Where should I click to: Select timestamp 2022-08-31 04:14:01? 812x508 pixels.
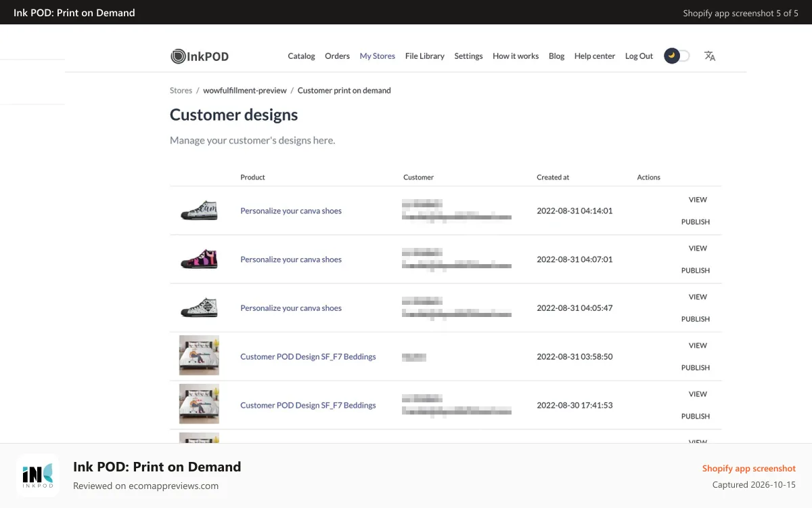(574, 211)
